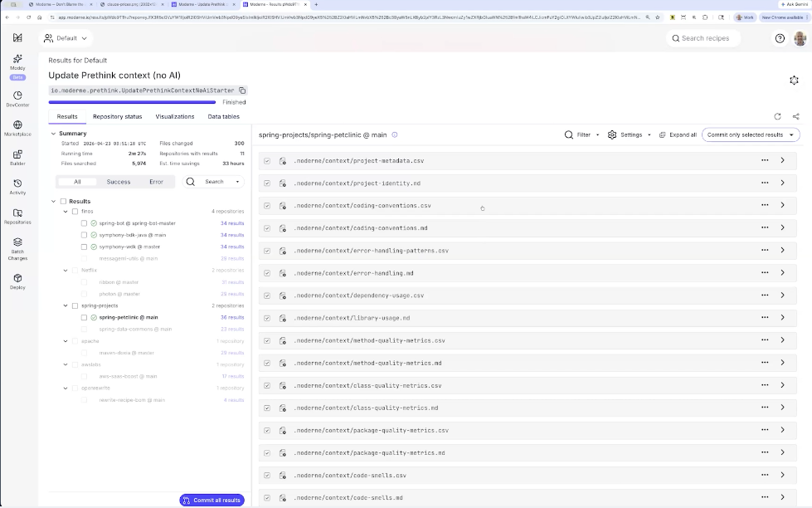Open more options for code-smells.csv
The image size is (812, 508).
tap(765, 475)
